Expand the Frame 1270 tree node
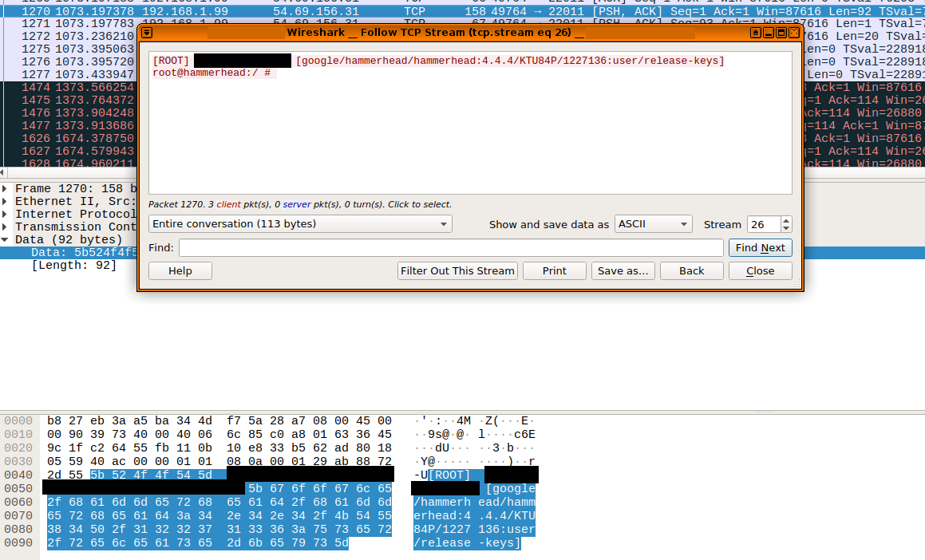Viewport: 925px width, 560px height. pos(5,188)
